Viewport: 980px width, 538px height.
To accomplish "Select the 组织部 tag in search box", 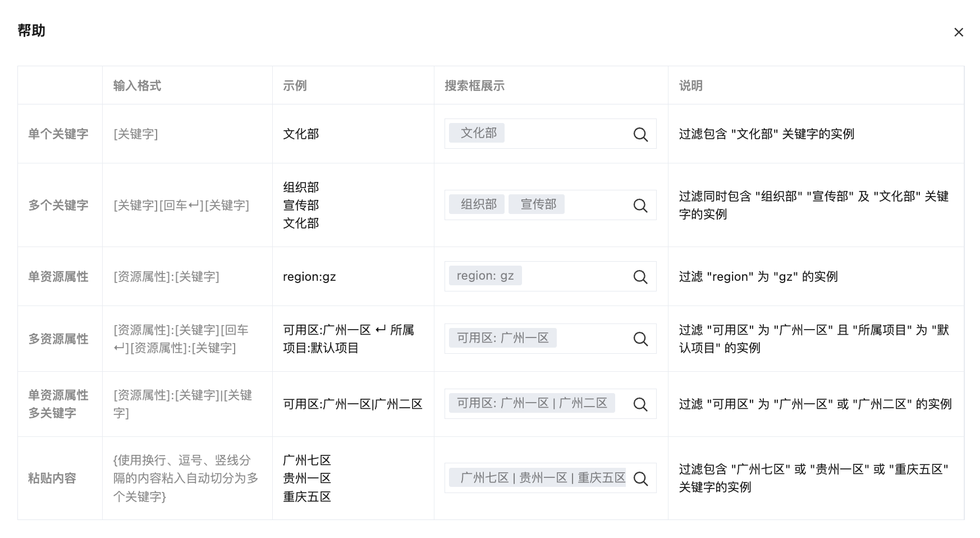I will point(477,204).
